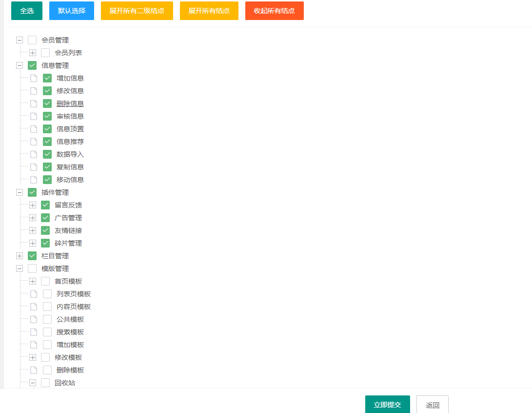This screenshot has height=413, width=532.
Task: Uncheck the 移动信息 checkbox
Action: click(x=47, y=180)
